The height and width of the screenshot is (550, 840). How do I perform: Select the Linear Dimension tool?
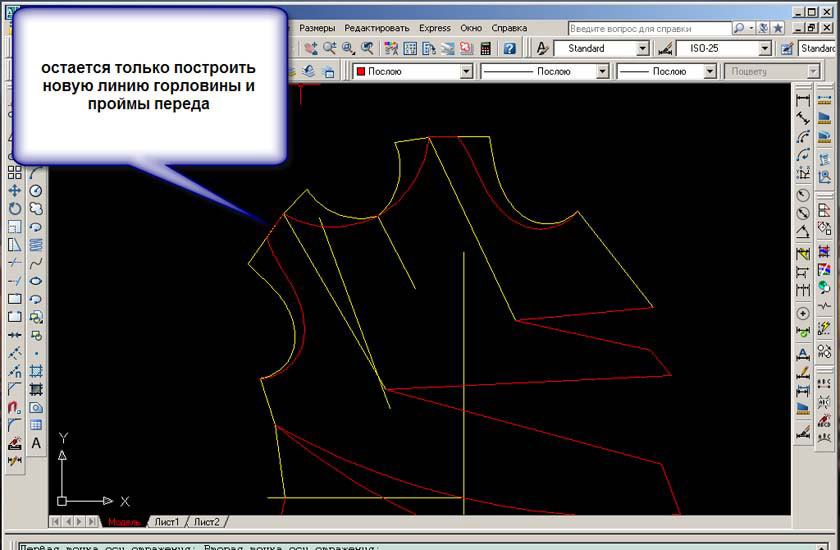pos(802,100)
